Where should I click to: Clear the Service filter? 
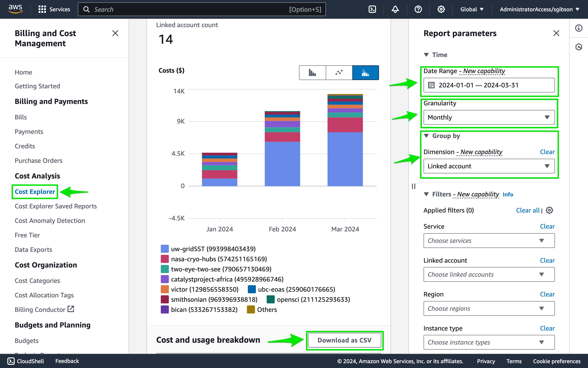pos(547,226)
